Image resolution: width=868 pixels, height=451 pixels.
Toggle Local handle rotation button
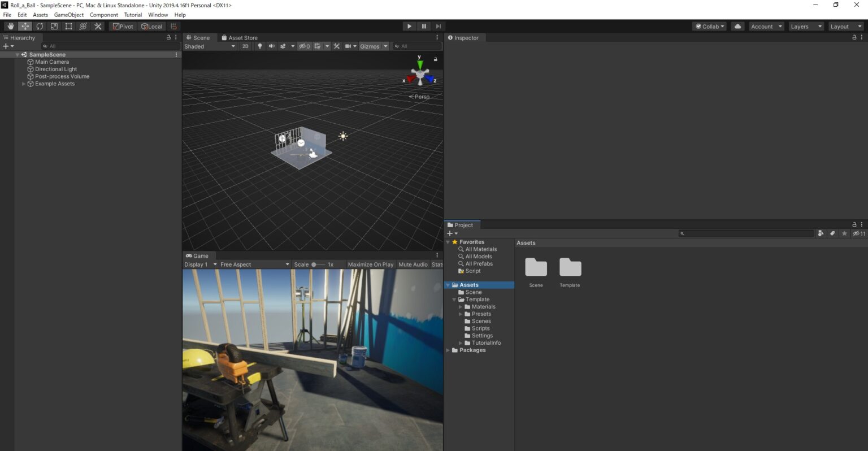point(152,27)
